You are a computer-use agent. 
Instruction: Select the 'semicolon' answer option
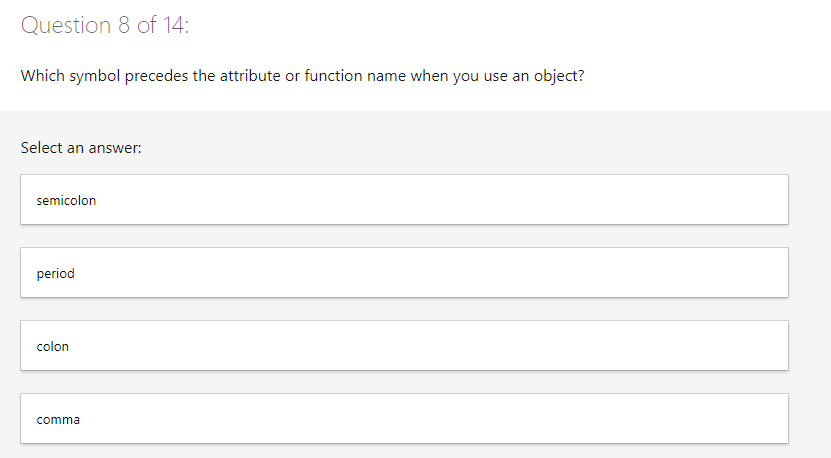[x=404, y=200]
